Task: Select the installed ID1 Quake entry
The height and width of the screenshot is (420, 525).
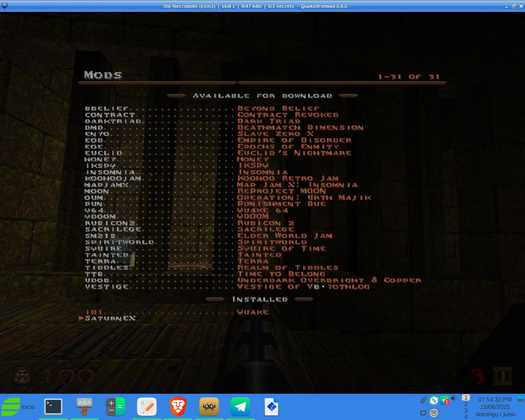Action: point(177,312)
